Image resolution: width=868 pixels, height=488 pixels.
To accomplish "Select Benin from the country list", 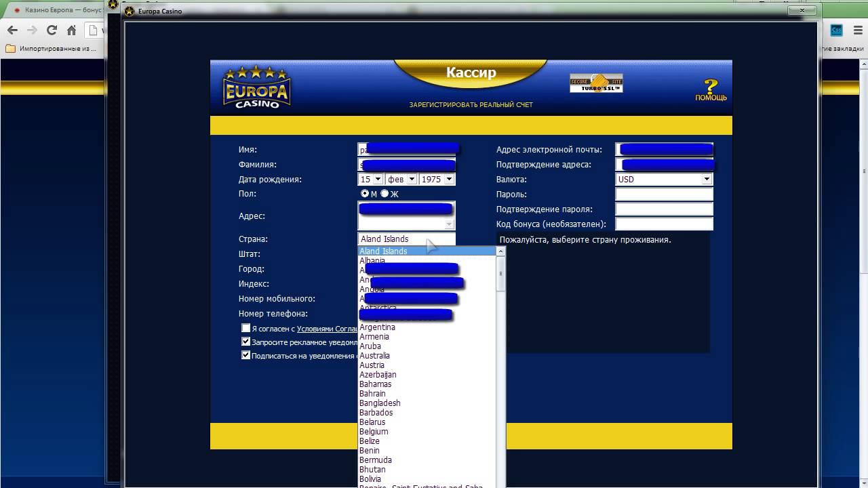I will pyautogui.click(x=428, y=451).
